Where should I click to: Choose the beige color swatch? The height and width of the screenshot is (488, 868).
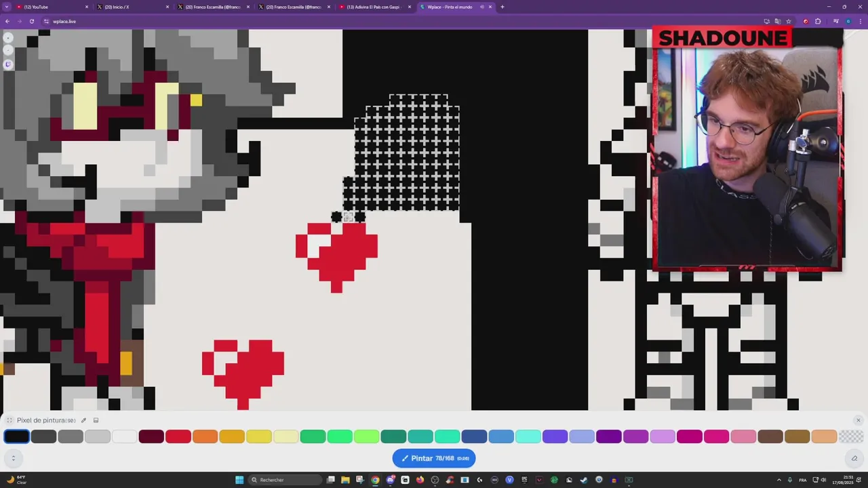click(x=824, y=436)
